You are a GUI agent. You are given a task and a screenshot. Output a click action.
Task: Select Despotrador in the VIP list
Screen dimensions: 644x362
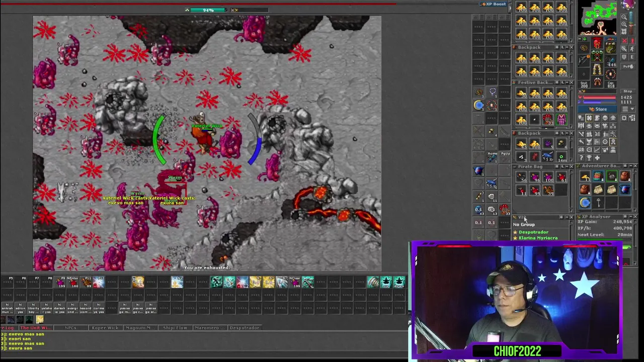[534, 232]
